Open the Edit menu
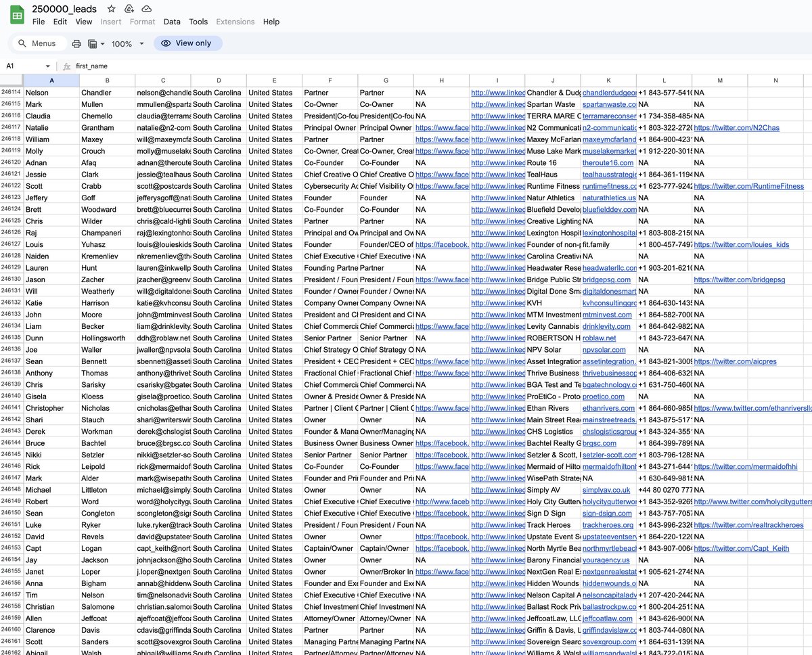Viewport: 812px width, 655px height. (x=60, y=22)
